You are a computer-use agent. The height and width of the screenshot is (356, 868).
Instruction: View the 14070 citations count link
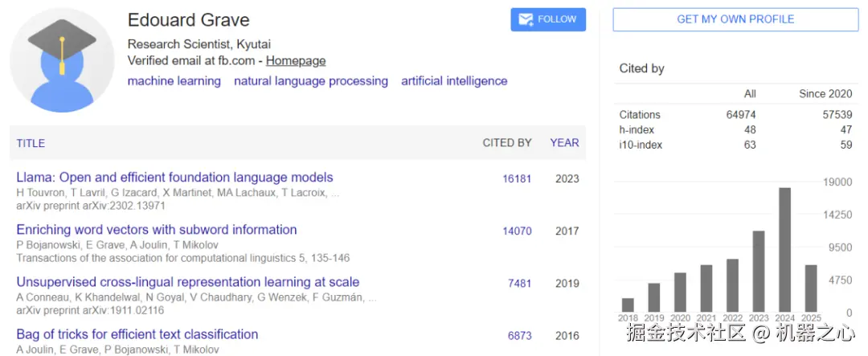(x=517, y=231)
